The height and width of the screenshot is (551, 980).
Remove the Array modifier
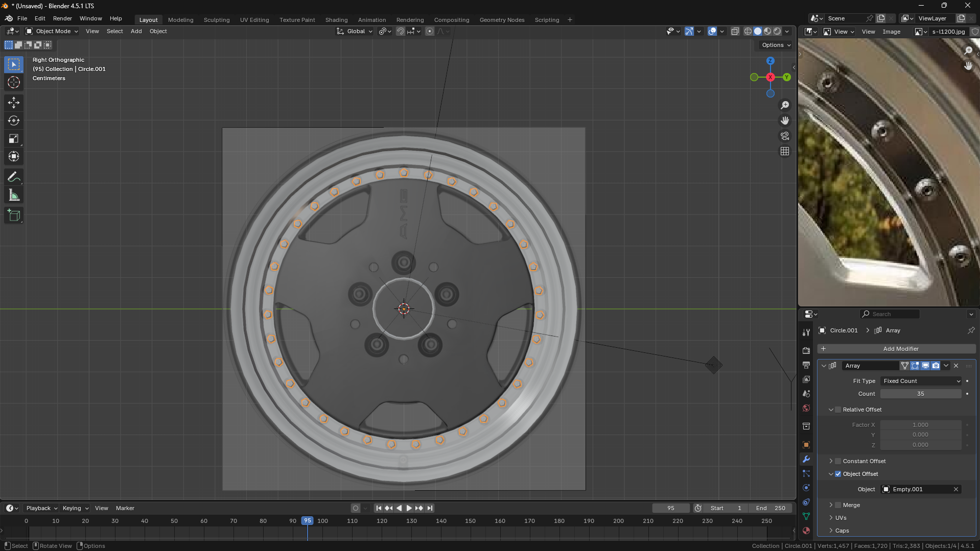point(956,366)
